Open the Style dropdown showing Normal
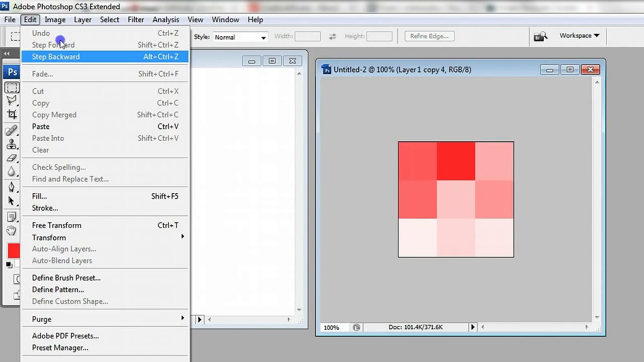 pyautogui.click(x=240, y=37)
